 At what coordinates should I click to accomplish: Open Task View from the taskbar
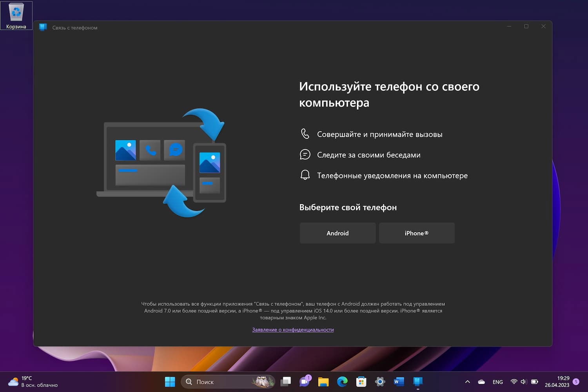(286, 382)
